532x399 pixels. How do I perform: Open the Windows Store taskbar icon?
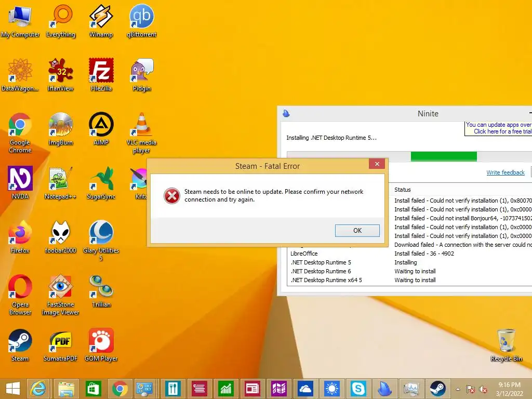point(92,389)
